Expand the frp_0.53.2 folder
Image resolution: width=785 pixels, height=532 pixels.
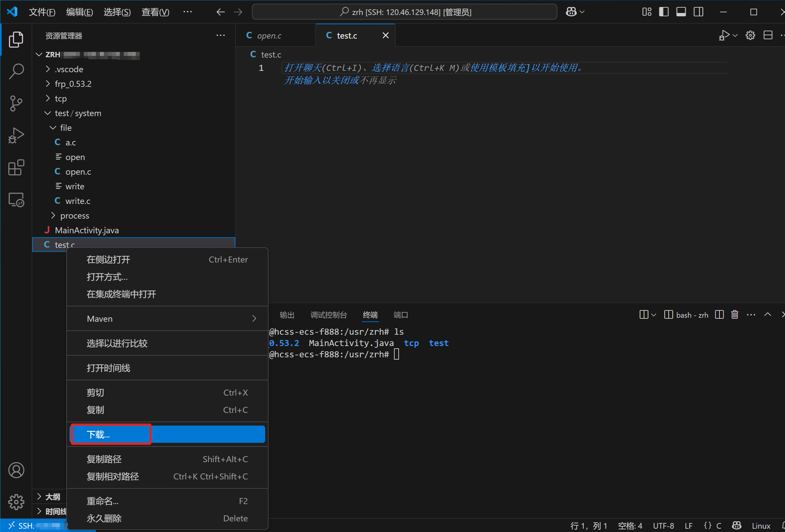pos(73,84)
